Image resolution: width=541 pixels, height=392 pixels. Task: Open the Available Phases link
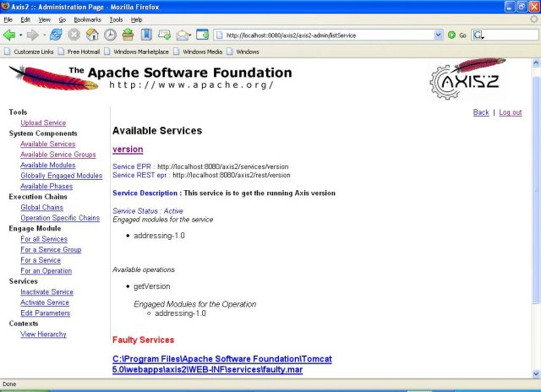point(46,186)
